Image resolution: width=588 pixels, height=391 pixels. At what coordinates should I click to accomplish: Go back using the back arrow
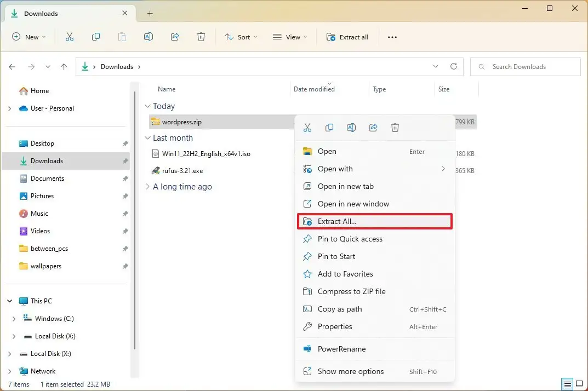[x=12, y=66]
